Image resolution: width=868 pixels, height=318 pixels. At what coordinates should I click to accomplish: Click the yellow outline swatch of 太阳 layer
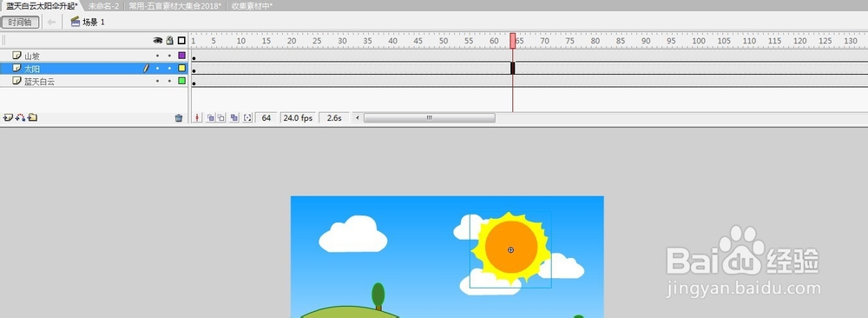tap(181, 68)
